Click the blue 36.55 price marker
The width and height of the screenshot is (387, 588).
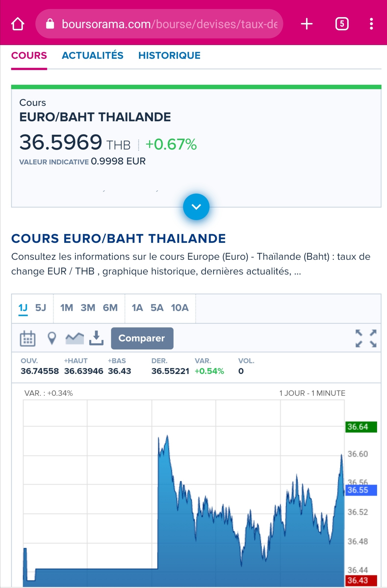[361, 490]
